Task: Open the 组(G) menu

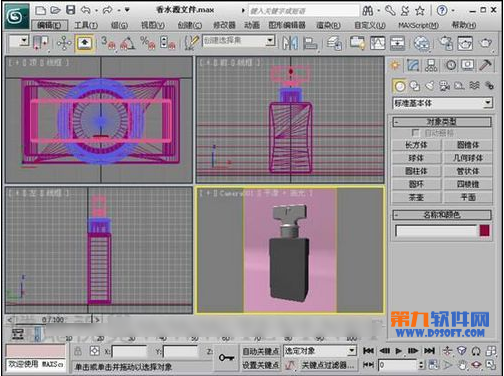Action: coord(119,25)
